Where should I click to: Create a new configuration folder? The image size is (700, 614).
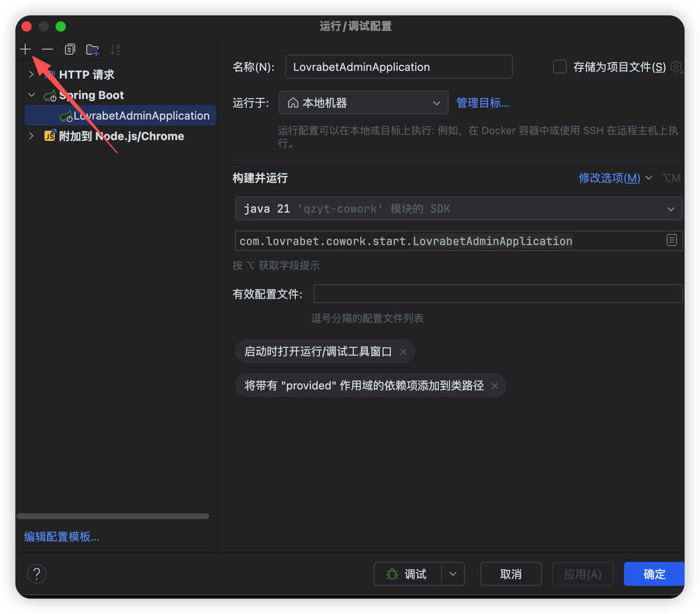pyautogui.click(x=92, y=50)
